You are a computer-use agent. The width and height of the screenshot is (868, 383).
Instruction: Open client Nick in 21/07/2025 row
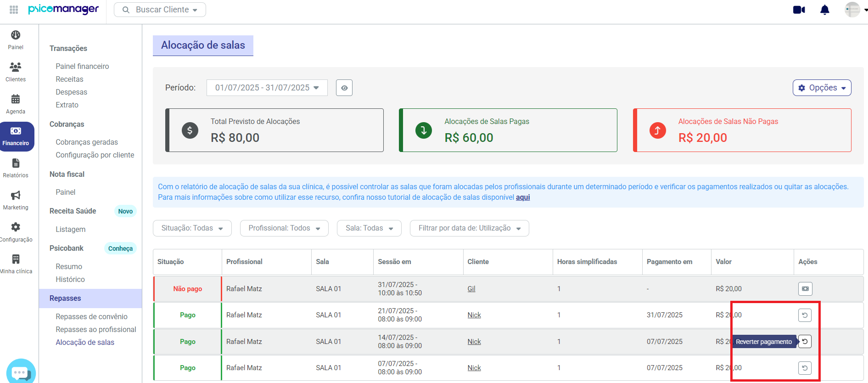click(x=474, y=315)
